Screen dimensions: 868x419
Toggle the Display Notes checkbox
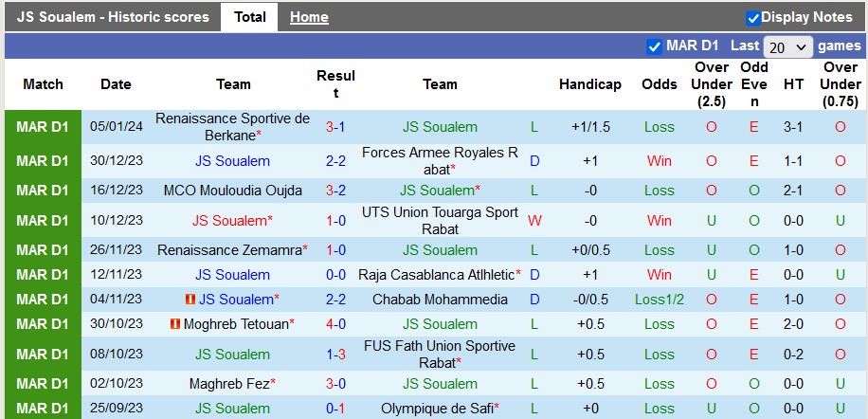pyautogui.click(x=753, y=17)
